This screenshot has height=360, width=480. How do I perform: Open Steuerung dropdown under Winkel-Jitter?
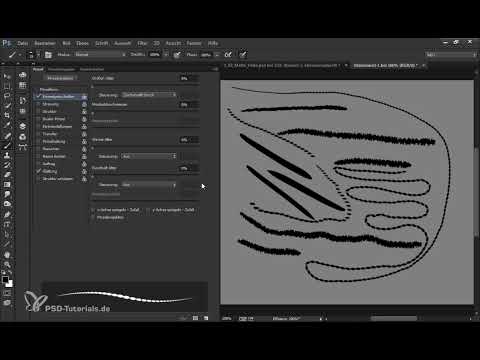(148, 156)
